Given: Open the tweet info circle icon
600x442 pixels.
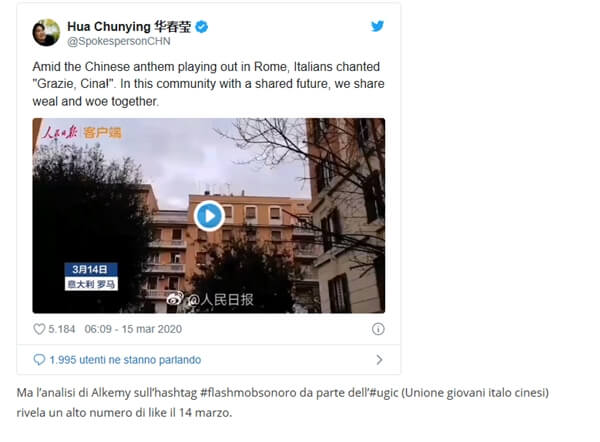Looking at the screenshot, I should tap(378, 329).
